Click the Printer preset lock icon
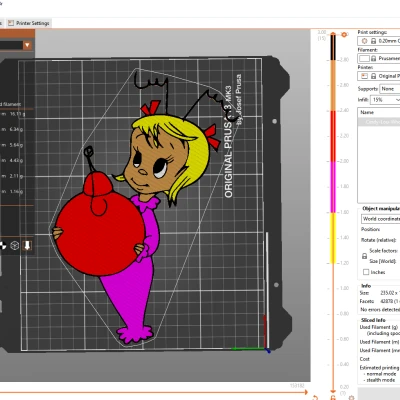 tap(373, 76)
